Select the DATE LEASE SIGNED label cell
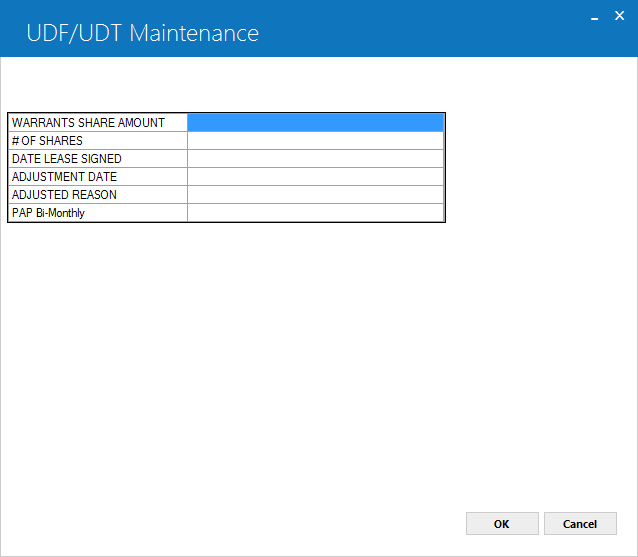 coord(98,159)
